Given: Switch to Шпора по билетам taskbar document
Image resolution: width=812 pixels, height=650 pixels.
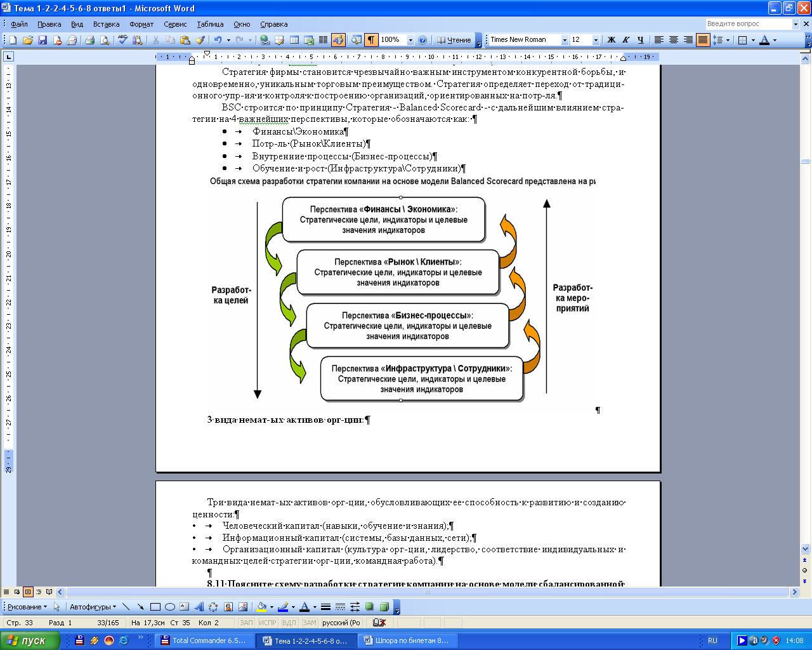Looking at the screenshot, I should pos(406,640).
